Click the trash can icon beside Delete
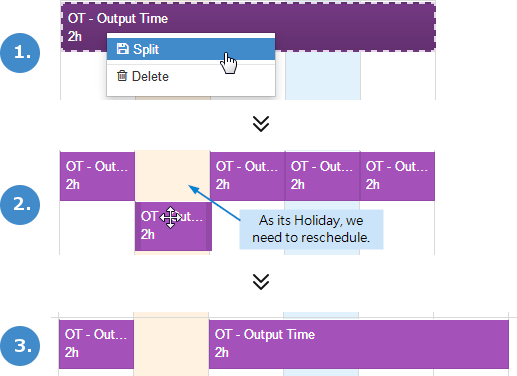The image size is (517, 376). [122, 76]
